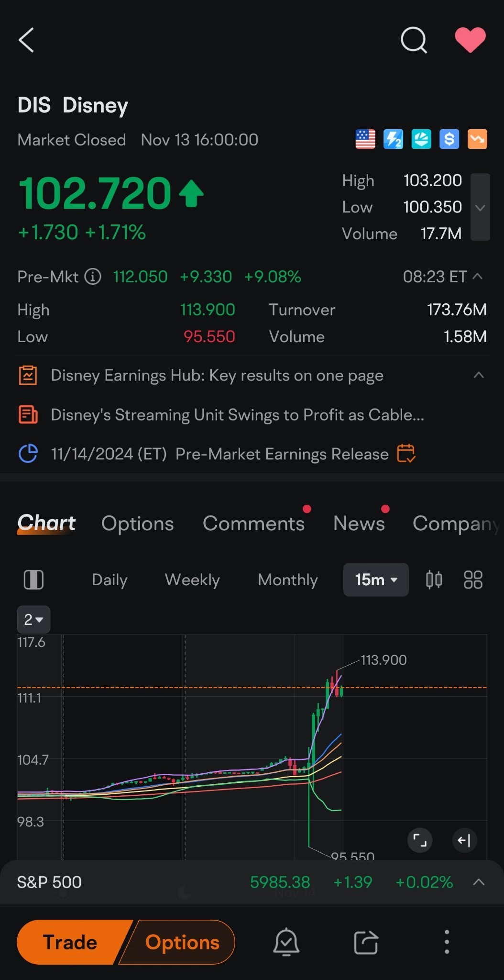Tap the DIS Disney title
This screenshot has width=504, height=980.
pyautogui.click(x=73, y=105)
